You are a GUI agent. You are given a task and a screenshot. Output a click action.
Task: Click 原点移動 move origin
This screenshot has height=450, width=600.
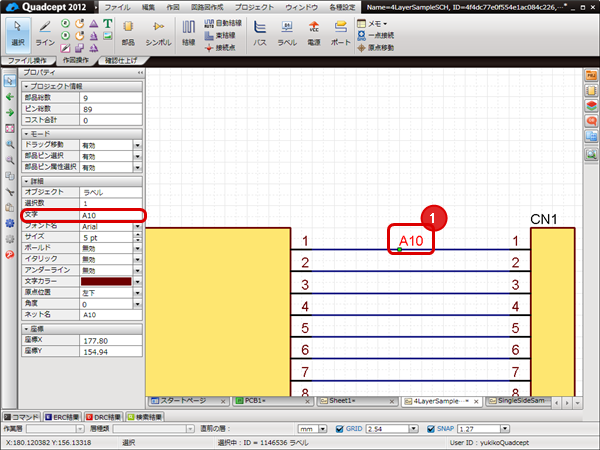pyautogui.click(x=375, y=48)
